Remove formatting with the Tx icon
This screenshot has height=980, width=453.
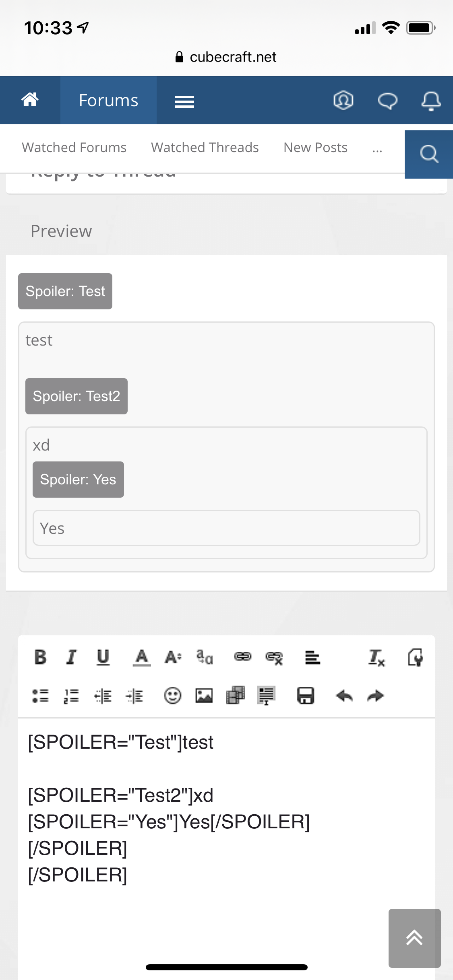click(x=377, y=658)
